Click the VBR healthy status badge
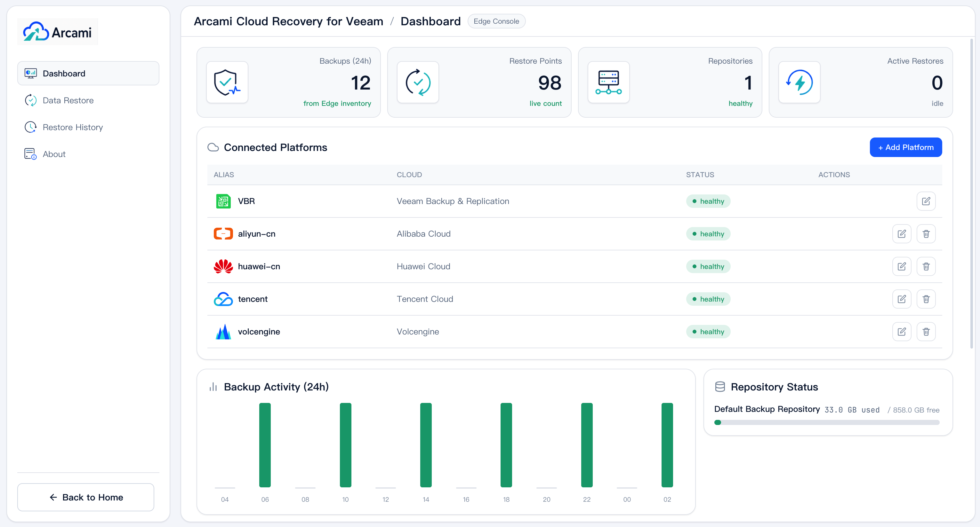The height and width of the screenshot is (527, 980). point(708,201)
